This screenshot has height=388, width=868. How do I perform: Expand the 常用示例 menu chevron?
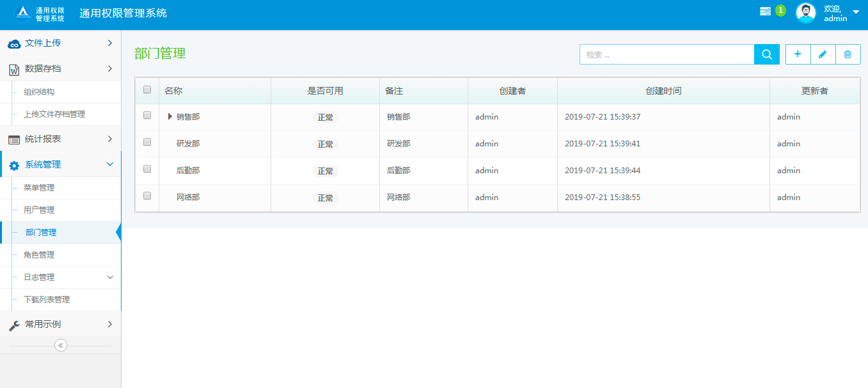coord(110,324)
